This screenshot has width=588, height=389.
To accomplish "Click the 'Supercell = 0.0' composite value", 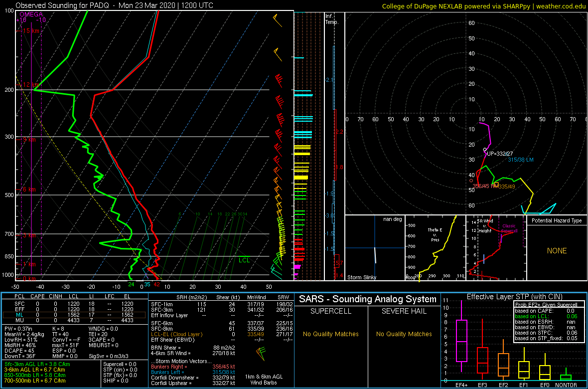I will [121, 364].
